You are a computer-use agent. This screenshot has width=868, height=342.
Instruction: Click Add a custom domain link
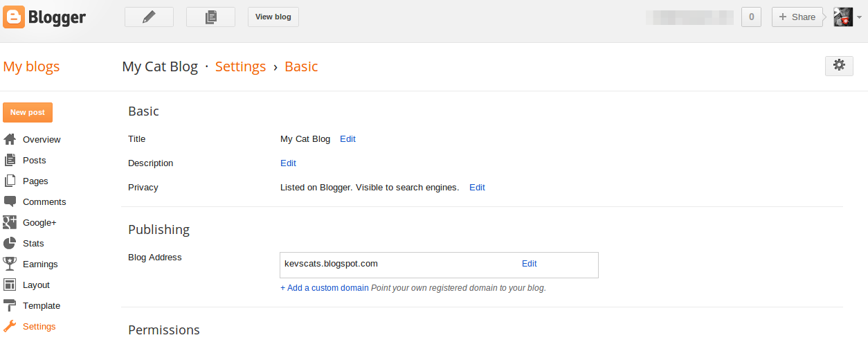point(324,288)
